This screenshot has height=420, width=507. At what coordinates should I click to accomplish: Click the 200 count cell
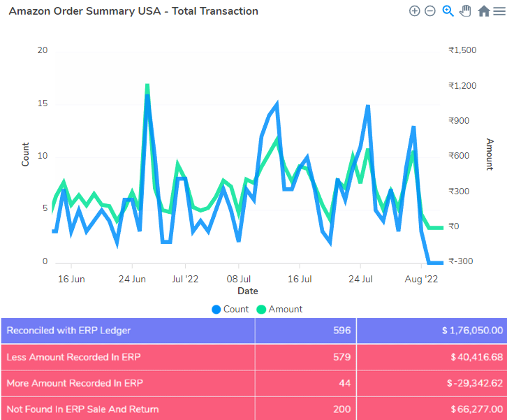click(x=306, y=409)
